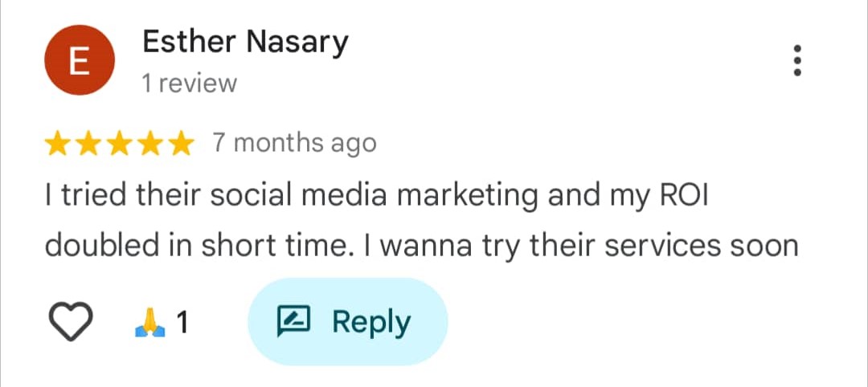Click the phrase "services soon" in review
The image size is (868, 387).
tap(701, 246)
